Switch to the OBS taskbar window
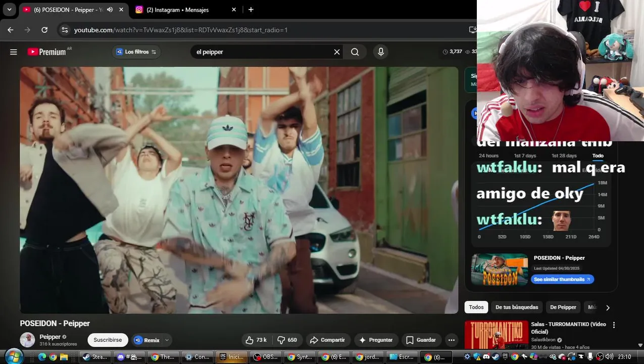644x364 pixels. click(266, 357)
